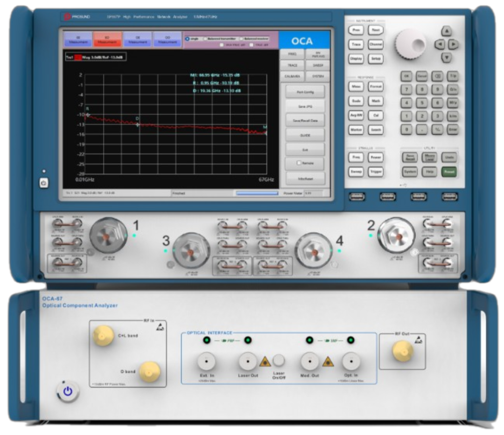Image resolution: width=504 pixels, height=435 pixels.
Task: Select test port 4 connector
Action: [314, 251]
